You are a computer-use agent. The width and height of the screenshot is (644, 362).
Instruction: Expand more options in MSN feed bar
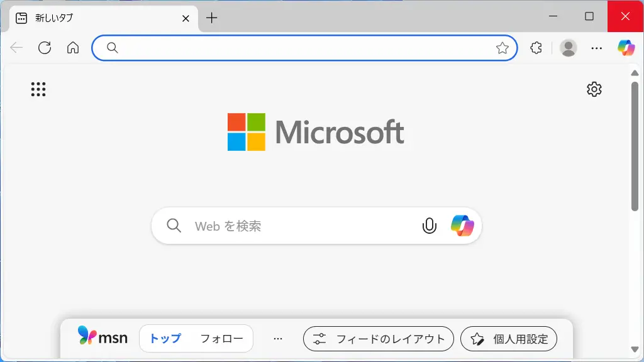(x=278, y=339)
